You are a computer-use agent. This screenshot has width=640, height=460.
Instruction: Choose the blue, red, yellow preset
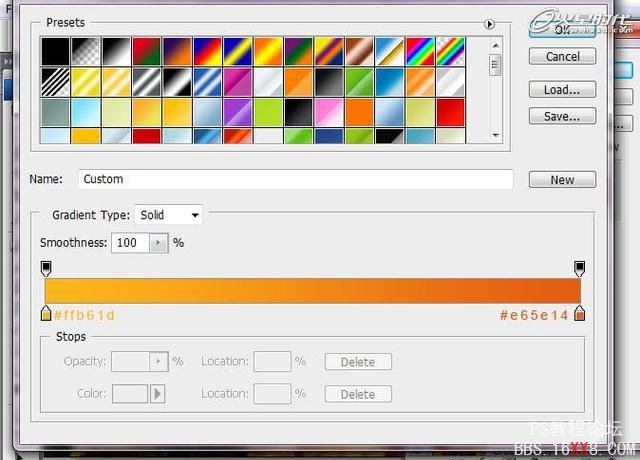point(207,51)
